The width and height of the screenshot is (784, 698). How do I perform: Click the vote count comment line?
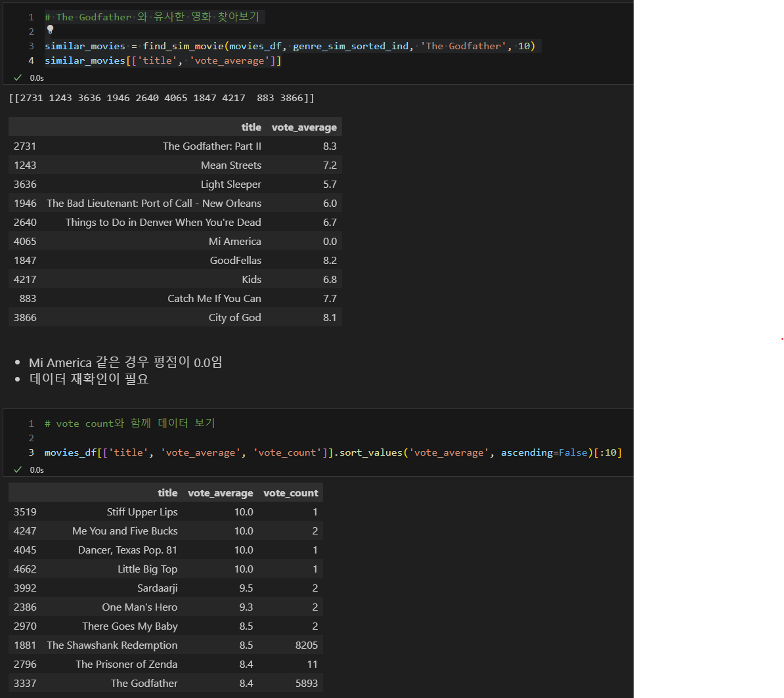pyautogui.click(x=130, y=424)
